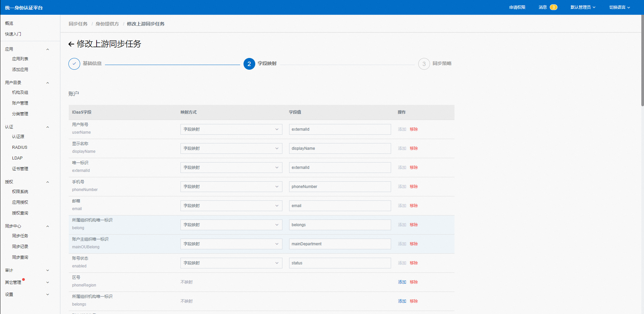
Task: Click 移除 for the displayName row
Action: (x=414, y=148)
